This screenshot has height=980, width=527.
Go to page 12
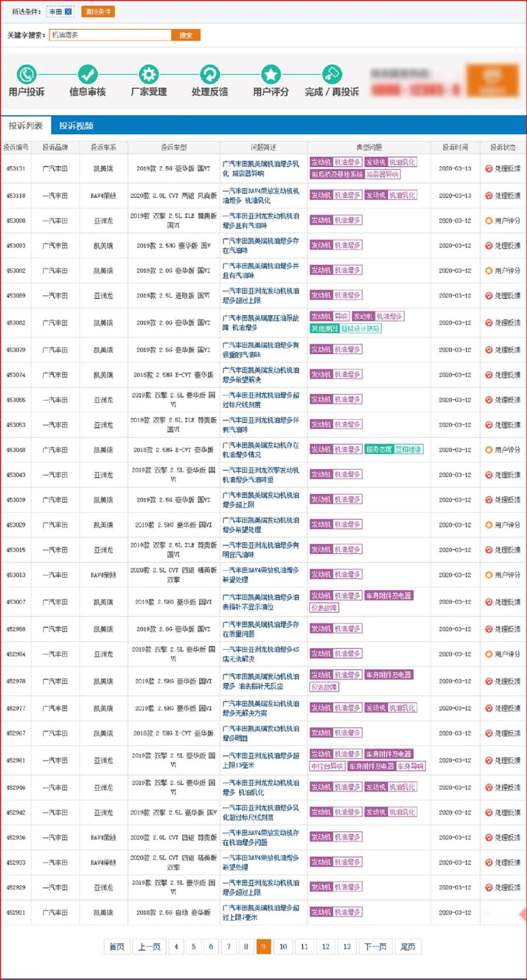[x=326, y=947]
